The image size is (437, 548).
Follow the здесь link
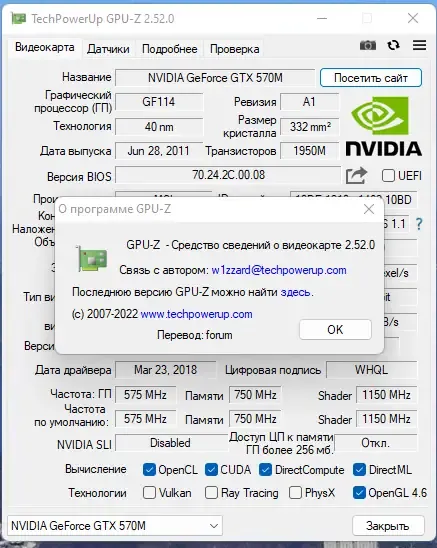296,292
